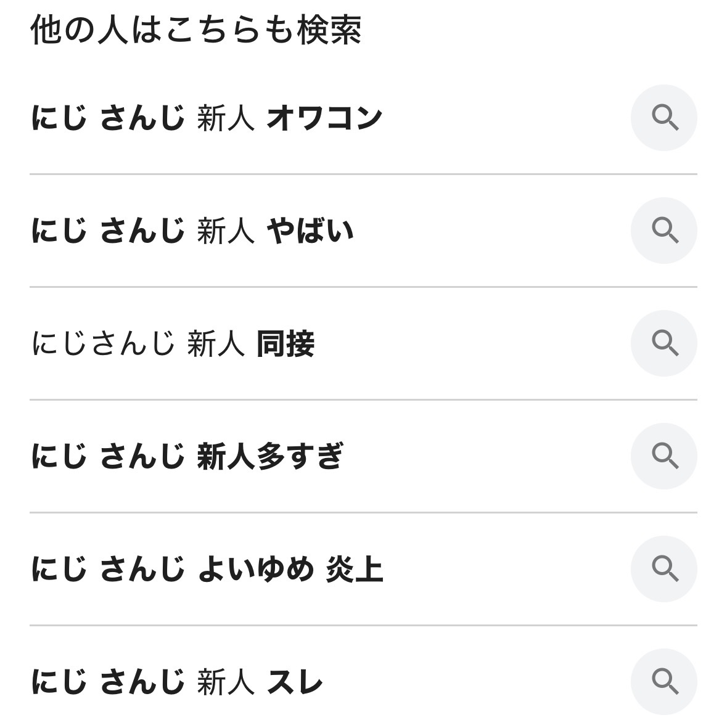Click the bold phrase 新人多すぎ
The width and height of the screenshot is (727, 728).
(270, 456)
